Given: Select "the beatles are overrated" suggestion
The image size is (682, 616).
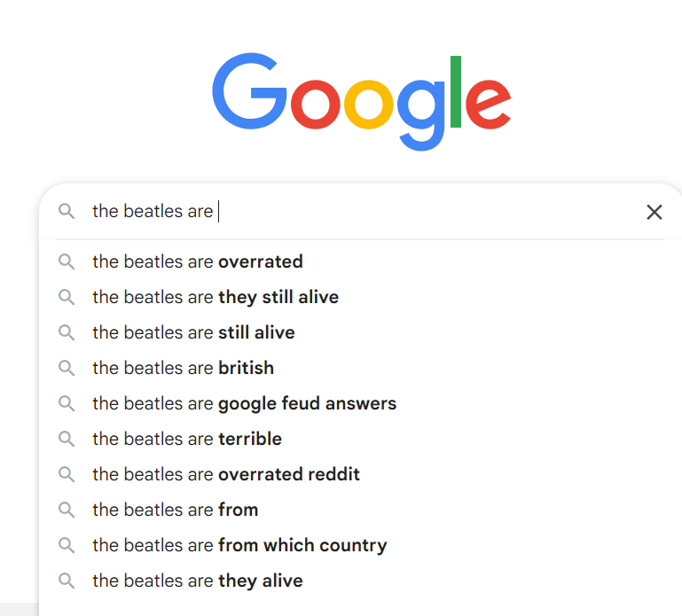Looking at the screenshot, I should (x=198, y=261).
